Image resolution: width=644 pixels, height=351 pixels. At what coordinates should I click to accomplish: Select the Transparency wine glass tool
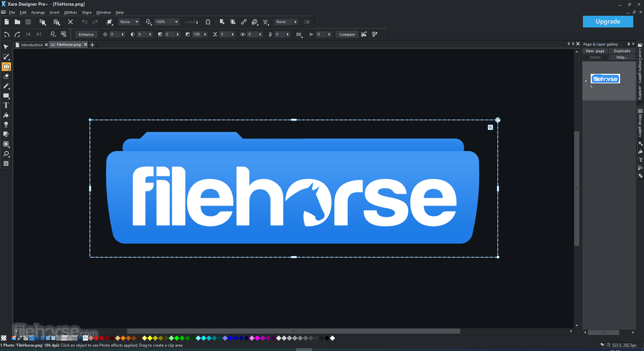(6, 125)
